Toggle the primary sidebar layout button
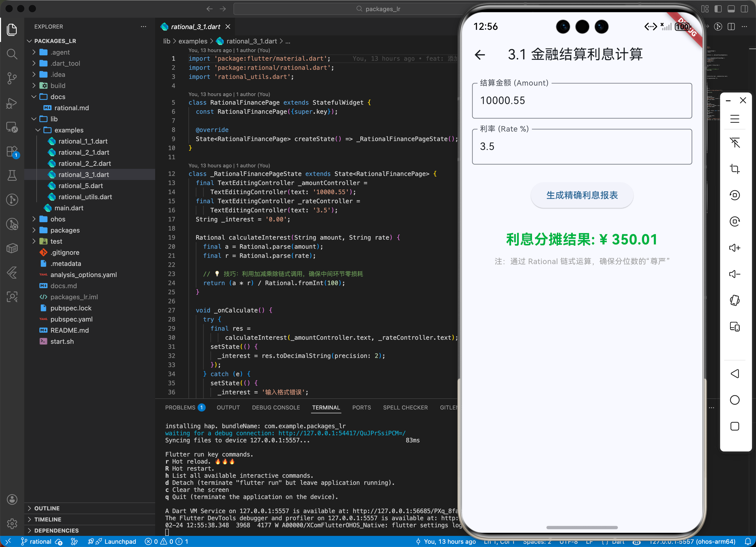 point(718,9)
